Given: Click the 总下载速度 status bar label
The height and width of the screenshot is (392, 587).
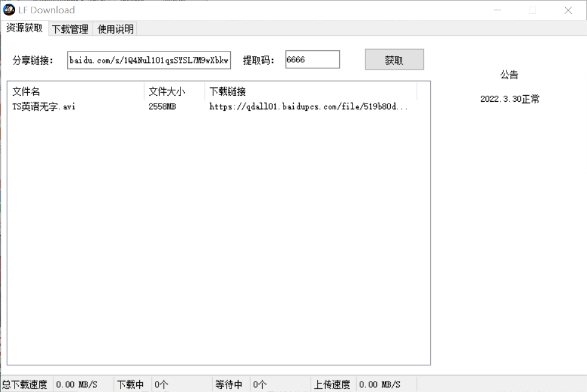Looking at the screenshot, I should tap(24, 384).
